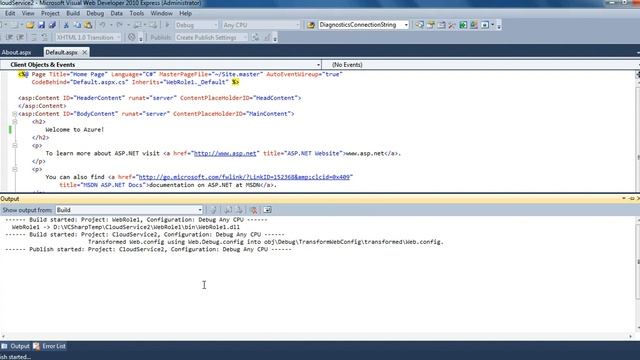Click the Save All icon
This screenshot has width=640, height=360.
pos(52,25)
